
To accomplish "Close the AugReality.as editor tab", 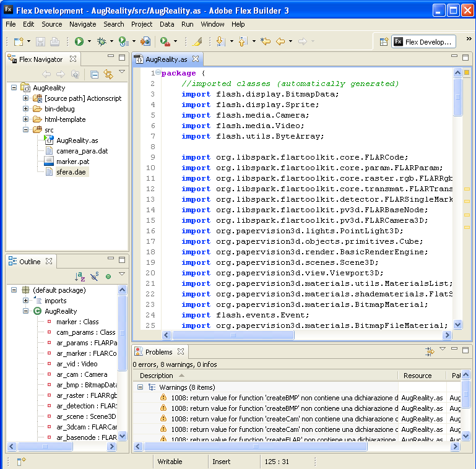I will click(x=196, y=59).
